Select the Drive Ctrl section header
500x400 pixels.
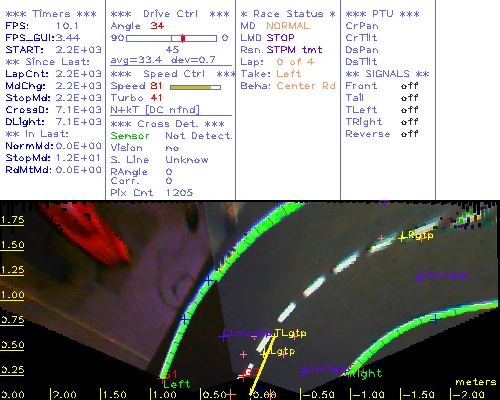170,14
